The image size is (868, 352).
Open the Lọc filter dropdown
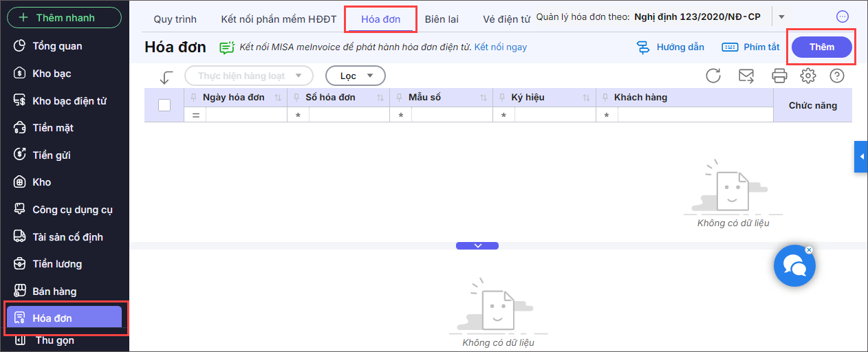(356, 76)
